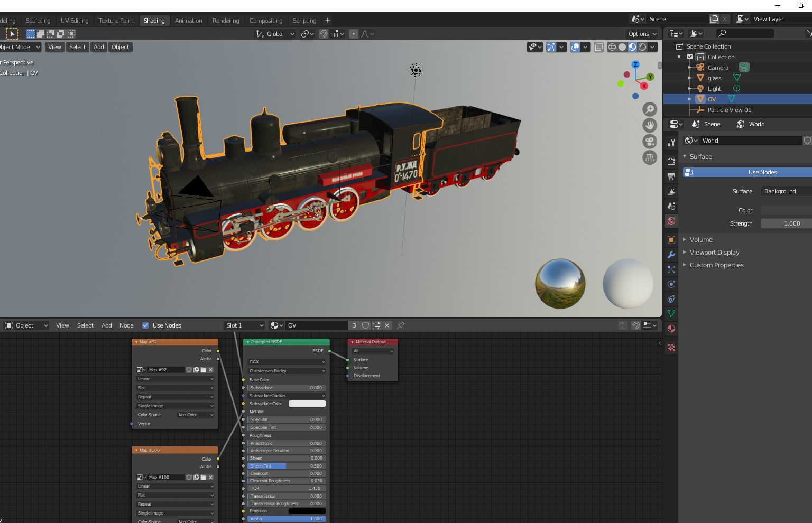Open the Slot 1 material slot dropdown
The image size is (812, 523).
tap(244, 325)
